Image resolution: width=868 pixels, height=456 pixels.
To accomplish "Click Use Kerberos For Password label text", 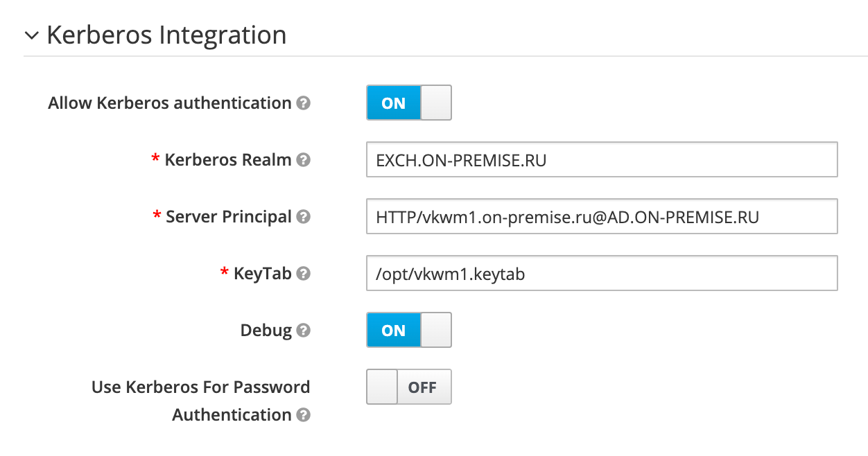I will (200, 387).
